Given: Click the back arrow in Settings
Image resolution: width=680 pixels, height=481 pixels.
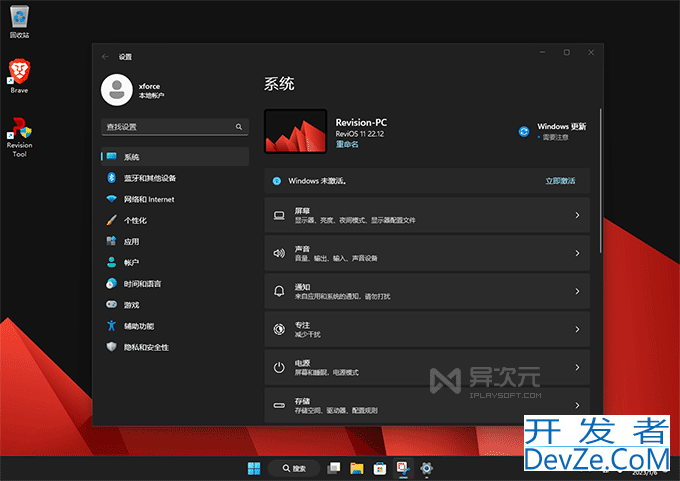Looking at the screenshot, I should point(105,57).
